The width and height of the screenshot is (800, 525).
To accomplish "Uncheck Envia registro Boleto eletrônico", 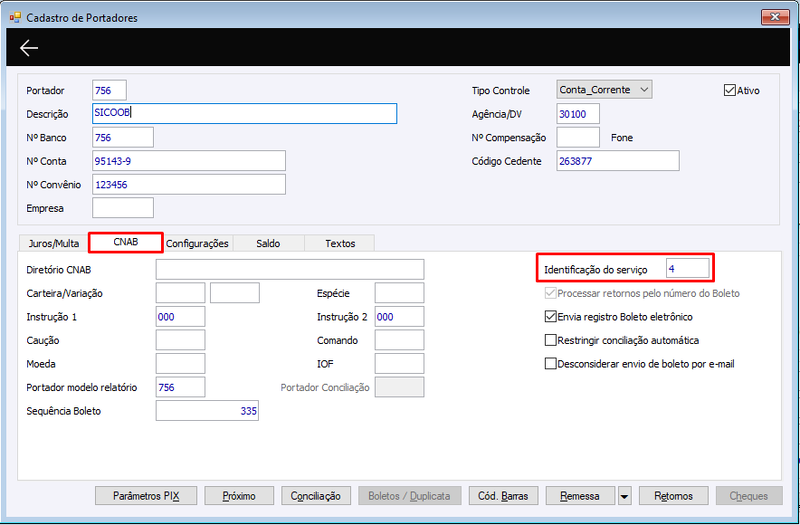I will (551, 317).
